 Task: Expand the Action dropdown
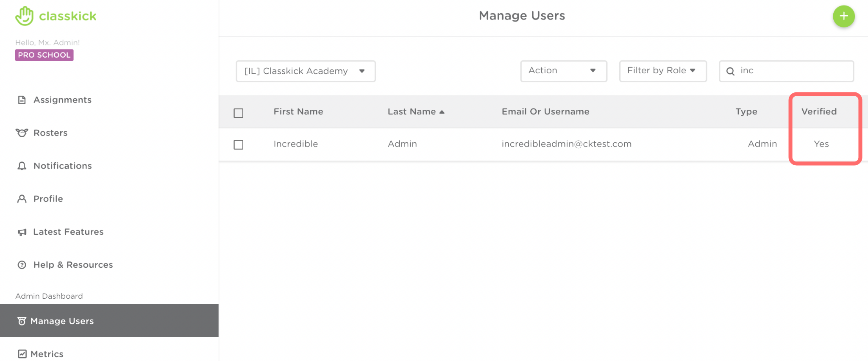[563, 71]
